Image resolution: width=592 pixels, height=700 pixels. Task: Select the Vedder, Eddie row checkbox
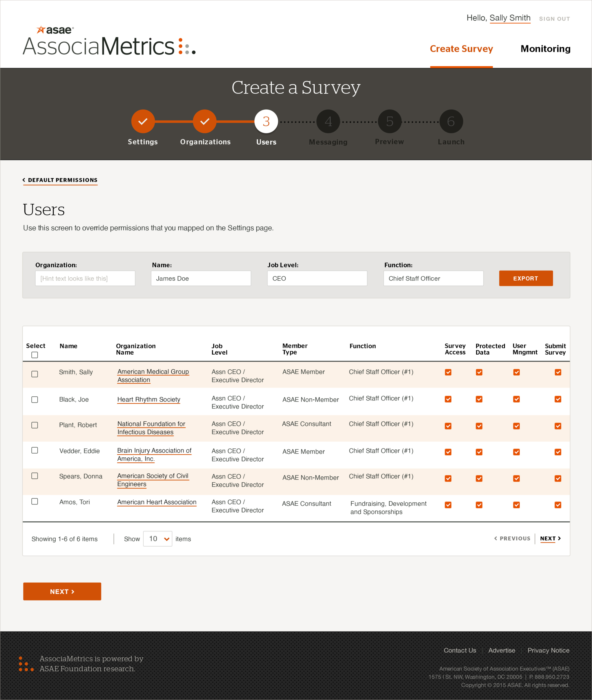35,451
